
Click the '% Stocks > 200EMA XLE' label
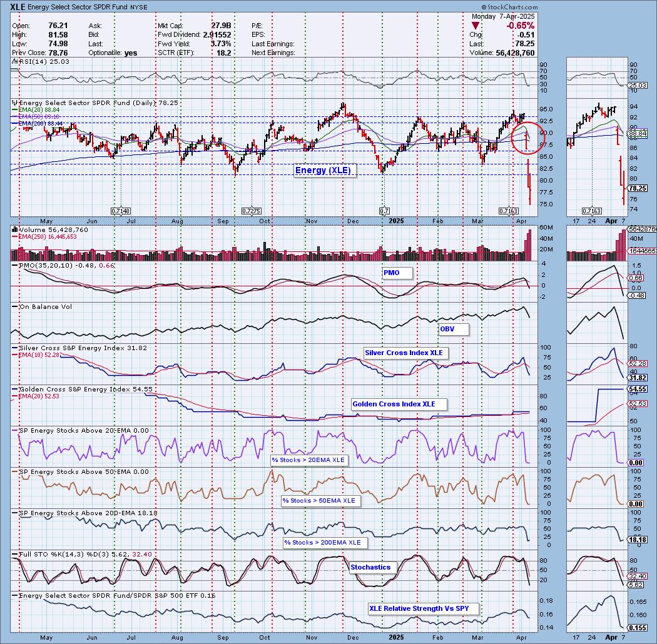pos(325,542)
